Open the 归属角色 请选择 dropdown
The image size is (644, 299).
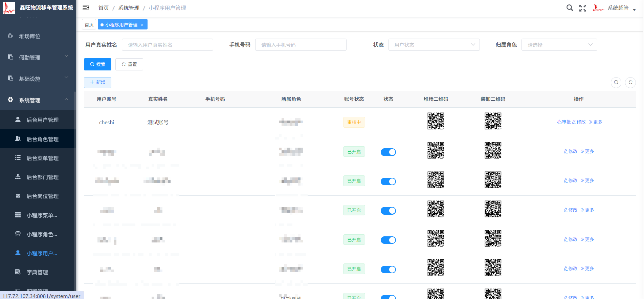coord(559,45)
